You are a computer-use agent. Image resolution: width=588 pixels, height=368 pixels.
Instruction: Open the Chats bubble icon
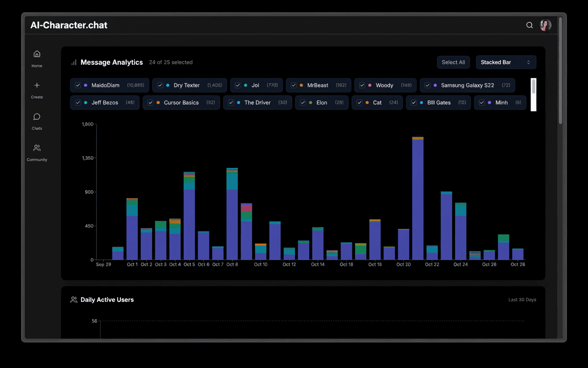37,117
